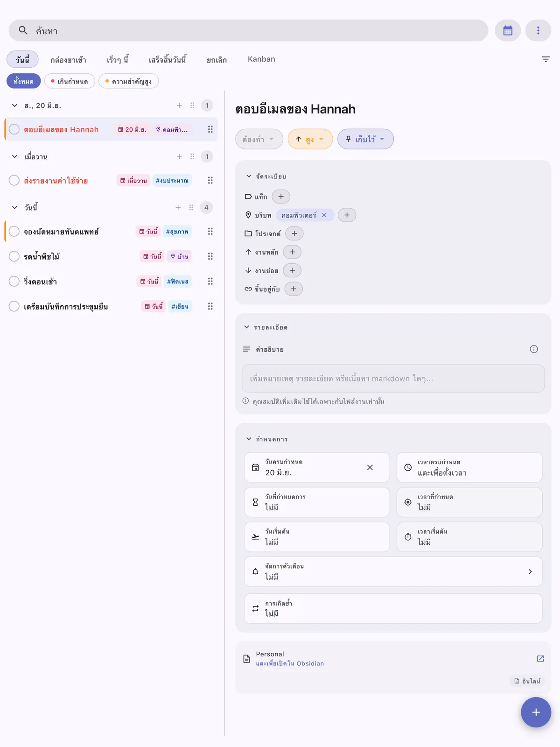Complete the วิ่งตอนเช้า task checkbox
560x747 pixels.
(x=14, y=281)
